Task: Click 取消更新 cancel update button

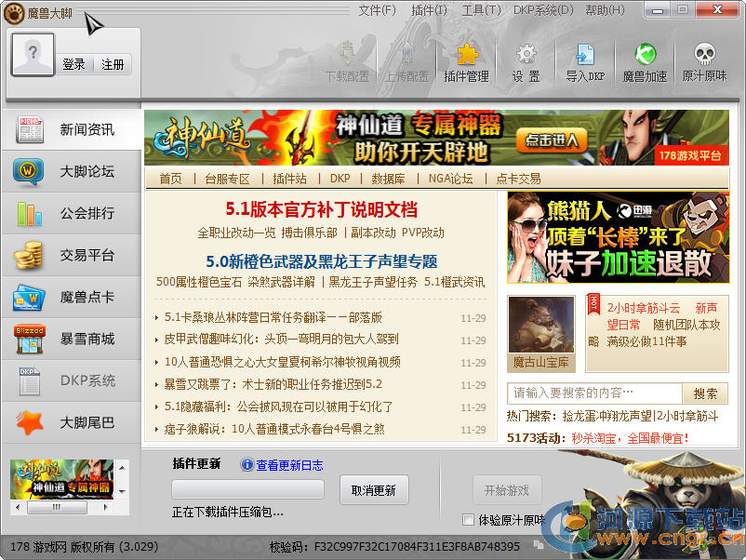Action: click(374, 490)
